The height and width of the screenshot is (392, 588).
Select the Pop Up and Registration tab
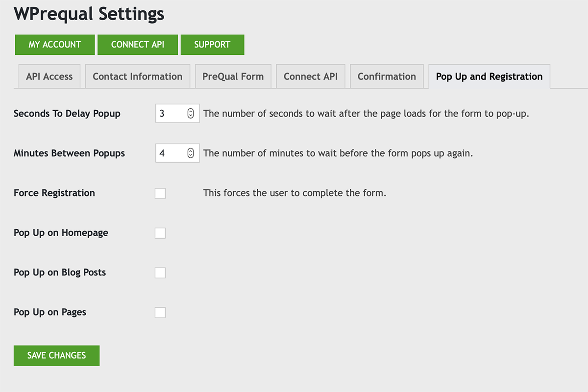(490, 76)
